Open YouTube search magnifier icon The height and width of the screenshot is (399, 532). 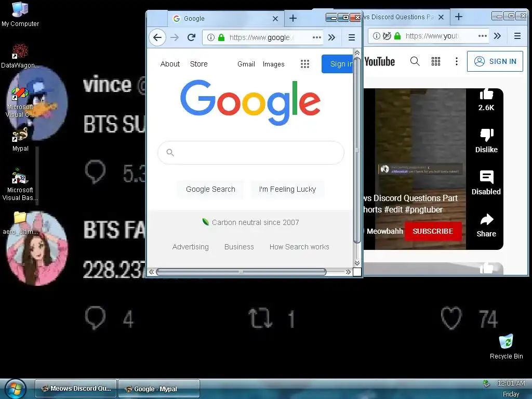tap(415, 61)
